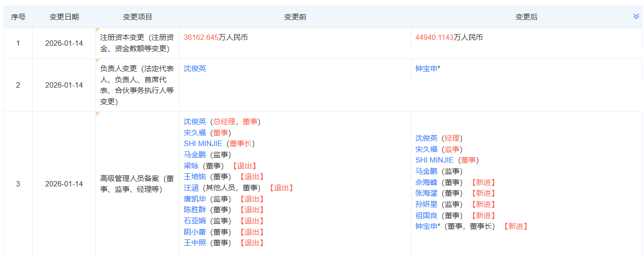Click on 阴小蕾 name link
644x256 pixels.
[x=195, y=232]
